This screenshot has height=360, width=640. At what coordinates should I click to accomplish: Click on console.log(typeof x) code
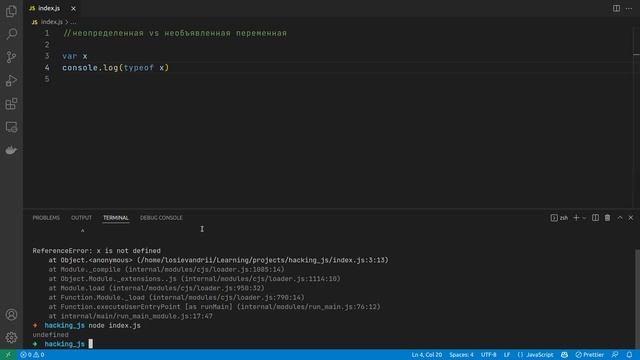click(x=116, y=68)
